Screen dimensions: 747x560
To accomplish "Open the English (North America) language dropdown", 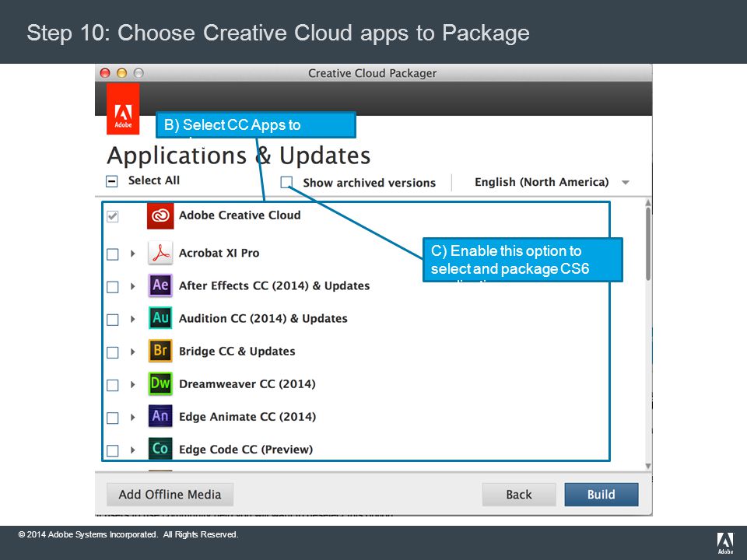I will point(552,182).
